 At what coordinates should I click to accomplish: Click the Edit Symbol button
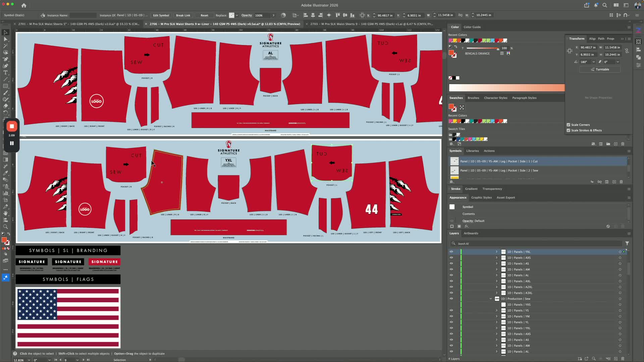[161, 15]
